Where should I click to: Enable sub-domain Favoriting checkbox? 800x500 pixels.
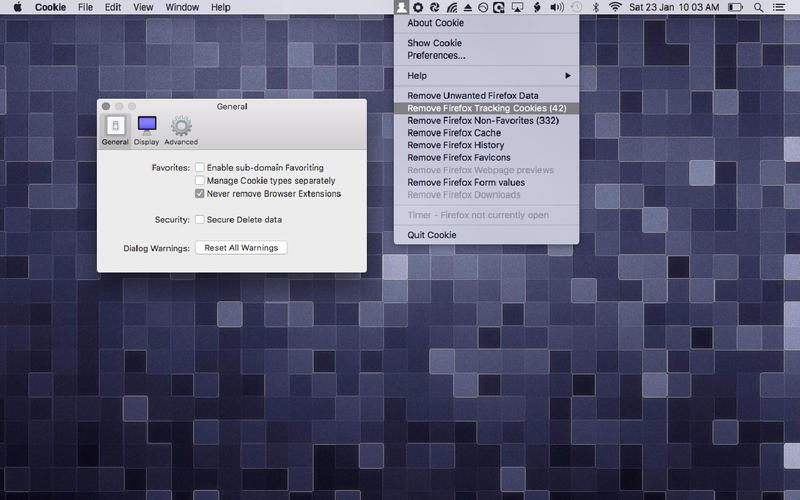[199, 167]
